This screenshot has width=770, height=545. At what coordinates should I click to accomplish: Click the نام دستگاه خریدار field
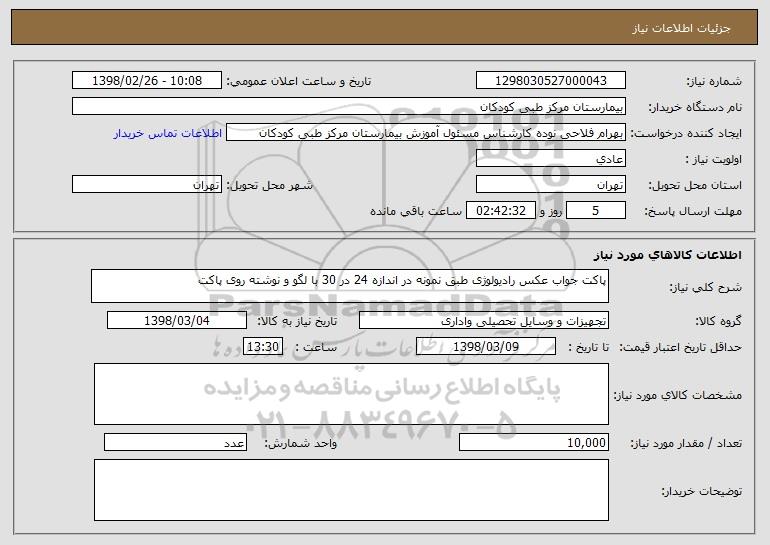coord(349,107)
